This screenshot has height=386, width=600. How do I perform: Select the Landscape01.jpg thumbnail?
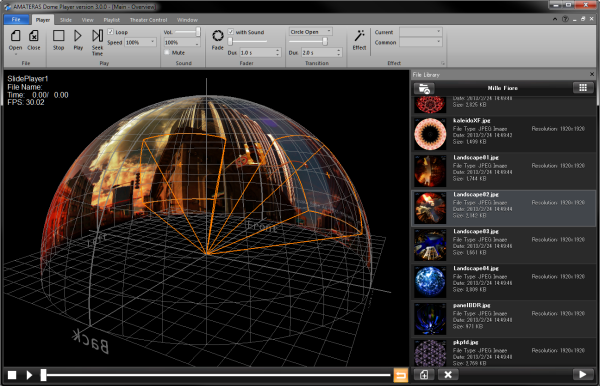430,171
